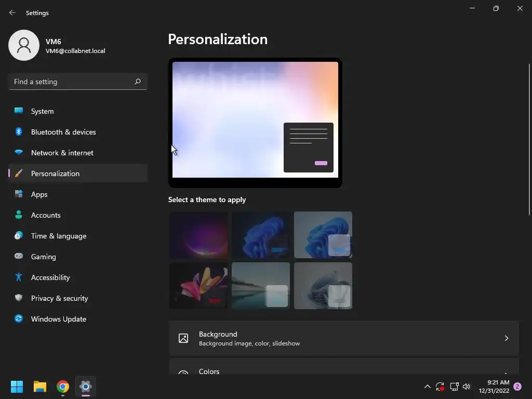Select Apps in the sidebar

point(78,194)
